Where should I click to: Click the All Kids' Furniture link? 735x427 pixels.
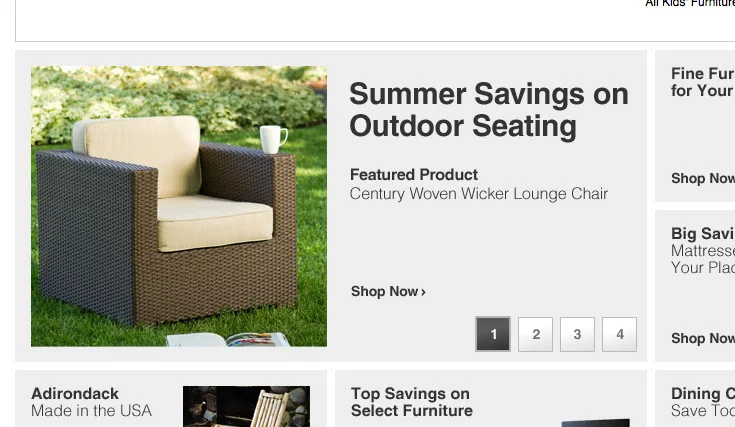690,4
